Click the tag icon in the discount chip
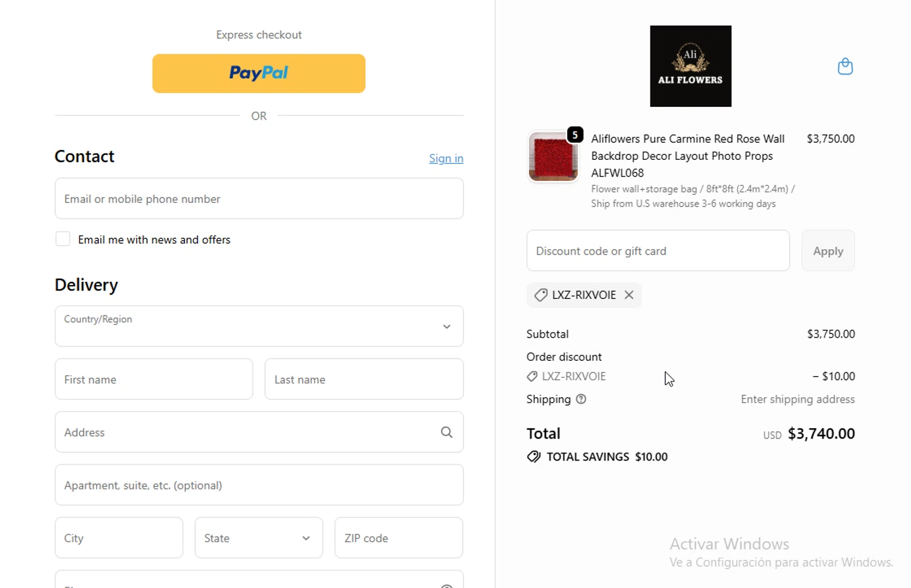 pyautogui.click(x=541, y=295)
